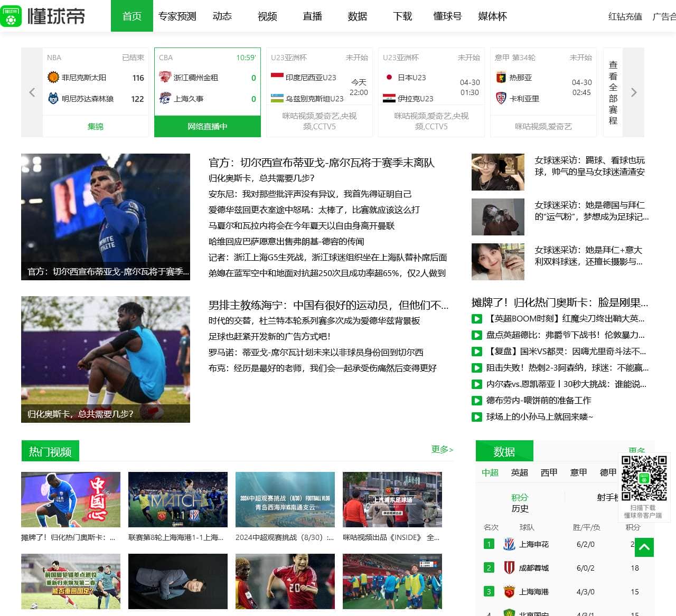Screen dimensions: 676x616
Task: Select the 意甲 league tab
Action: (x=579, y=472)
